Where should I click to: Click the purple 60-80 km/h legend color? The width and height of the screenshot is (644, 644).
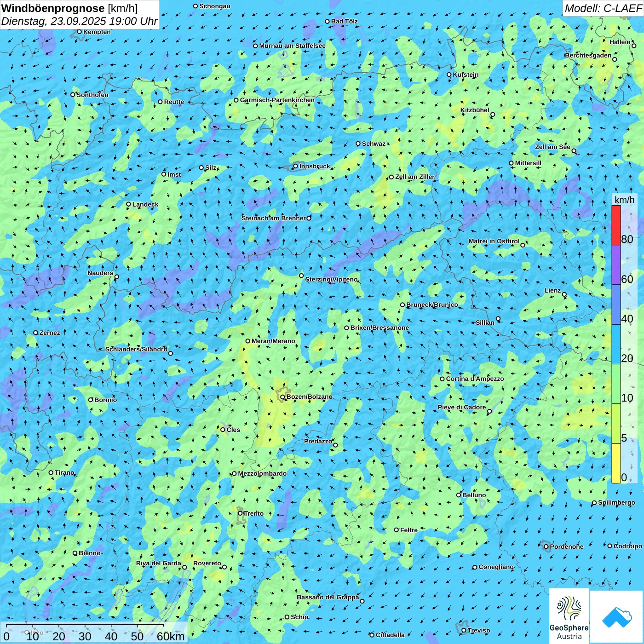[x=616, y=265]
